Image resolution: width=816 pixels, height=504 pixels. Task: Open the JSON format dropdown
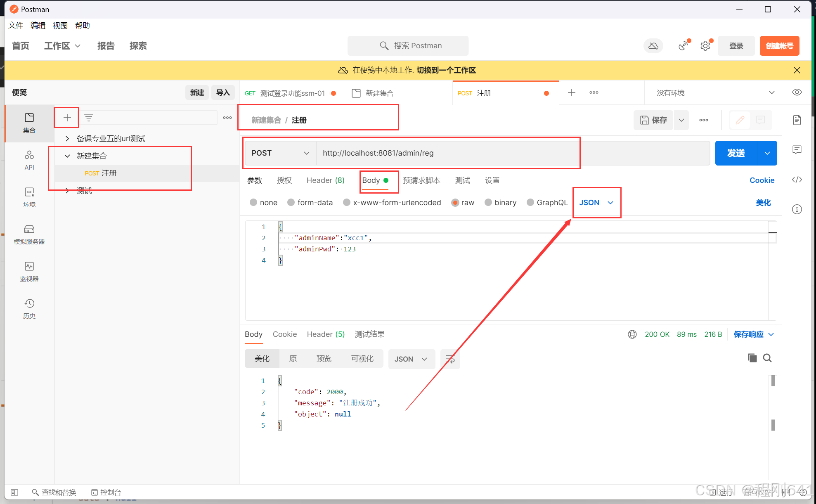click(x=596, y=202)
